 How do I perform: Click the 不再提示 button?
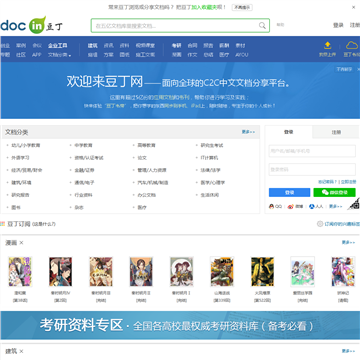point(242,7)
